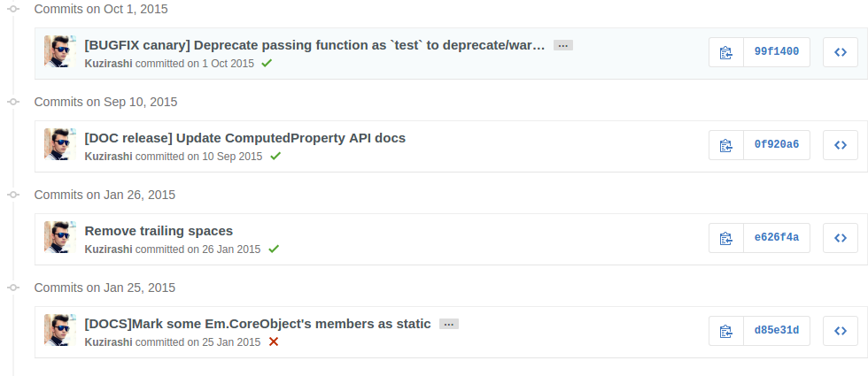Image resolution: width=868 pixels, height=376 pixels.
Task: Open 'Update ComputedProperty API docs' commit
Action: click(245, 138)
